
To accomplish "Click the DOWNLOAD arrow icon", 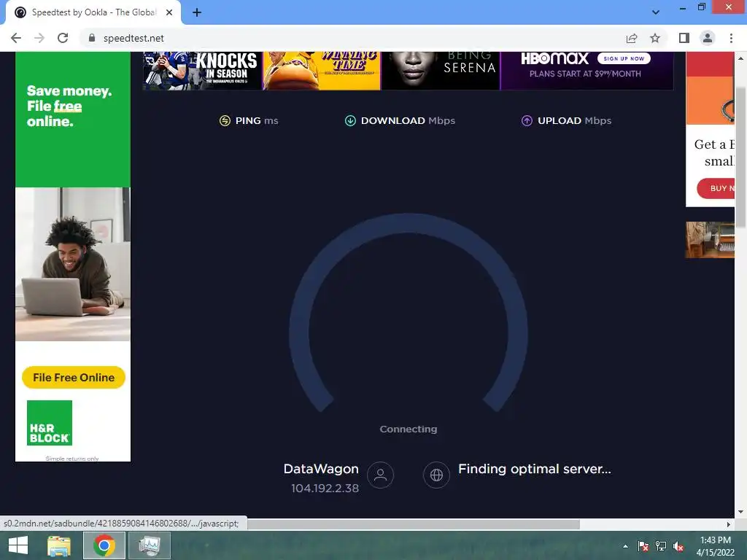I will click(350, 121).
